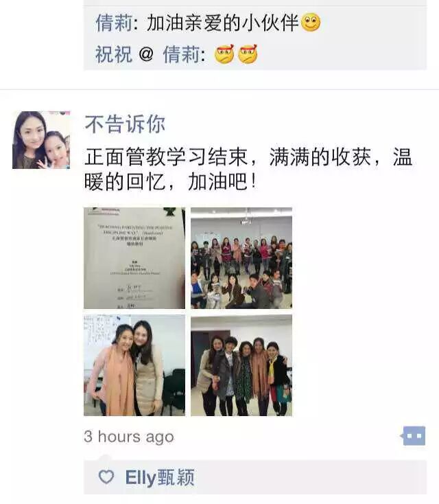The height and width of the screenshot is (504, 439).
Task: Click the smiling emoji after 小伙伴
Action: coord(311,23)
